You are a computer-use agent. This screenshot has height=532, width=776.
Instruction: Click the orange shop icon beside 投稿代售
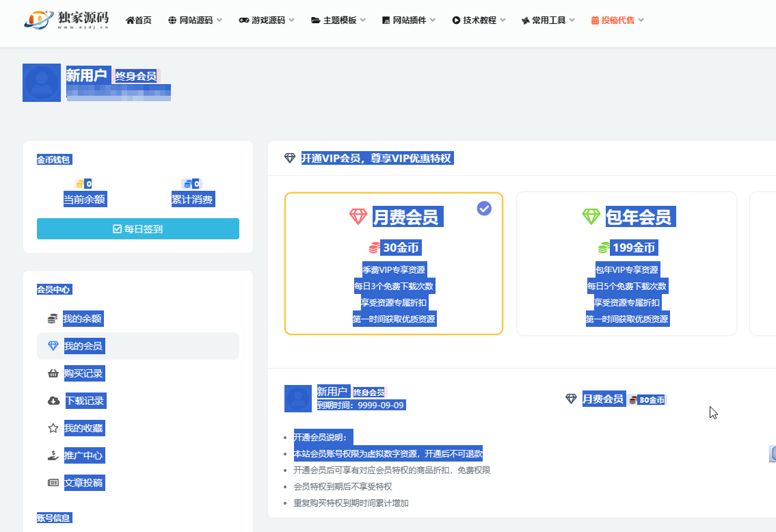595,21
